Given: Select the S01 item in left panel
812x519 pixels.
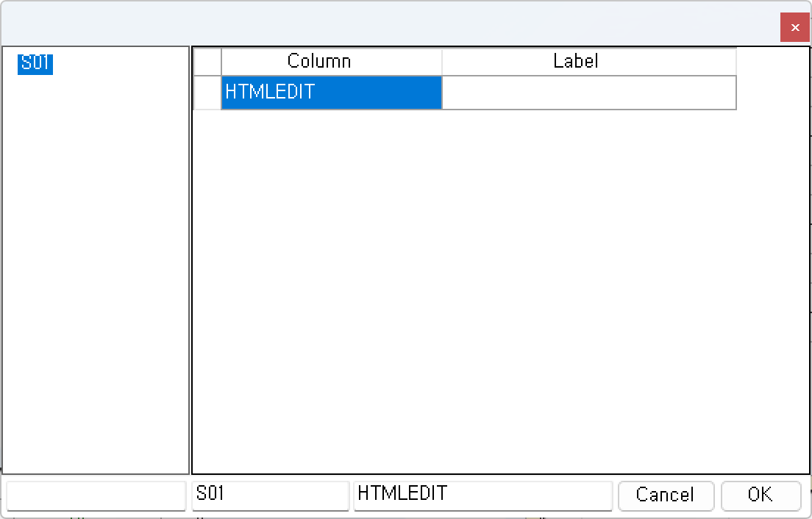Looking at the screenshot, I should pos(35,63).
